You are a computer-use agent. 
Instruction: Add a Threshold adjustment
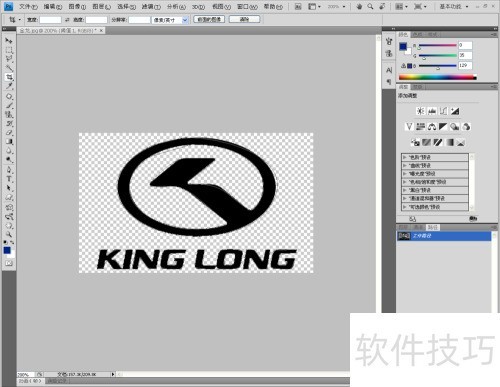coord(438,142)
